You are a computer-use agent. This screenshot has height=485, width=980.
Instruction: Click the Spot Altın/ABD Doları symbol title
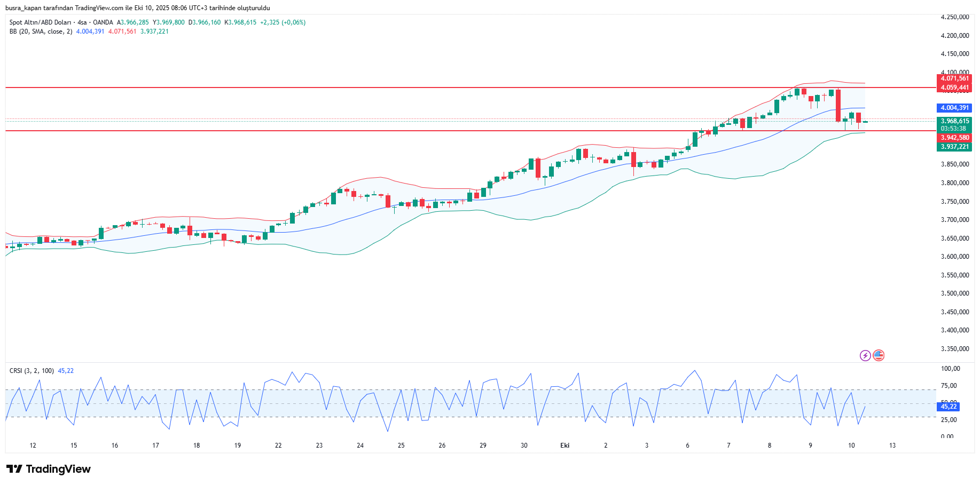[x=40, y=22]
